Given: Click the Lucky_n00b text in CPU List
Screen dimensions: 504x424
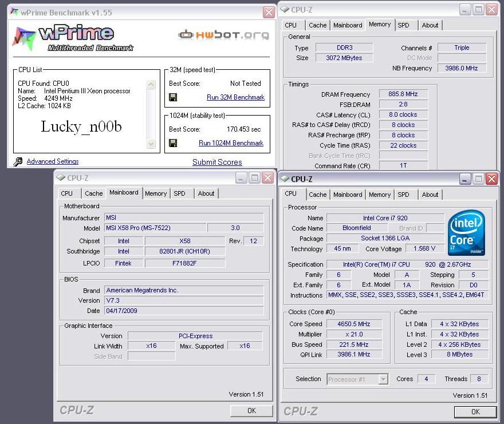Looking at the screenshot, I should (x=81, y=126).
